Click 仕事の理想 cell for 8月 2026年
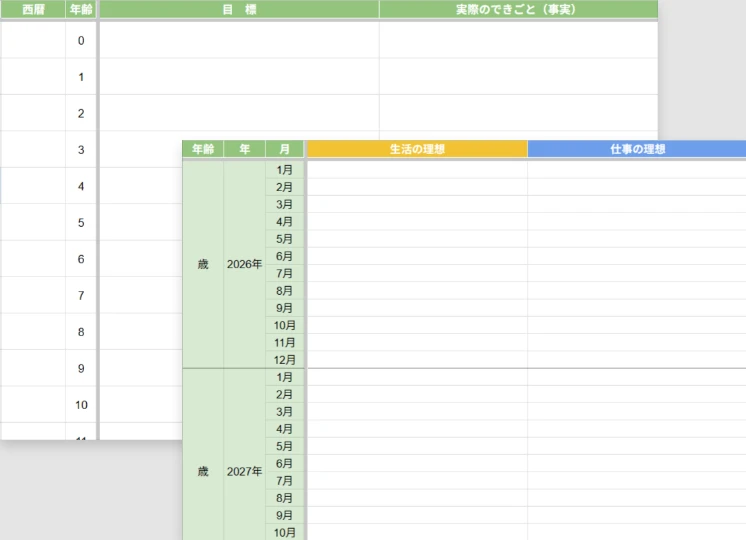The width and height of the screenshot is (746, 540). pyautogui.click(x=636, y=290)
